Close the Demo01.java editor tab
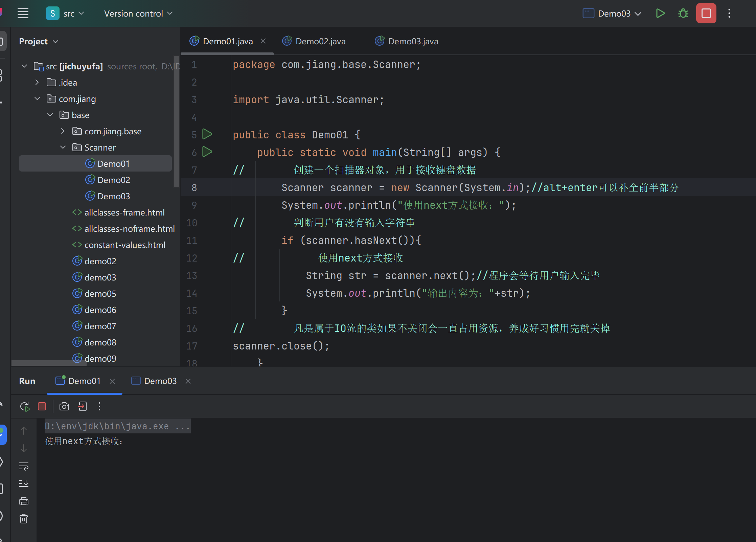 [263, 41]
